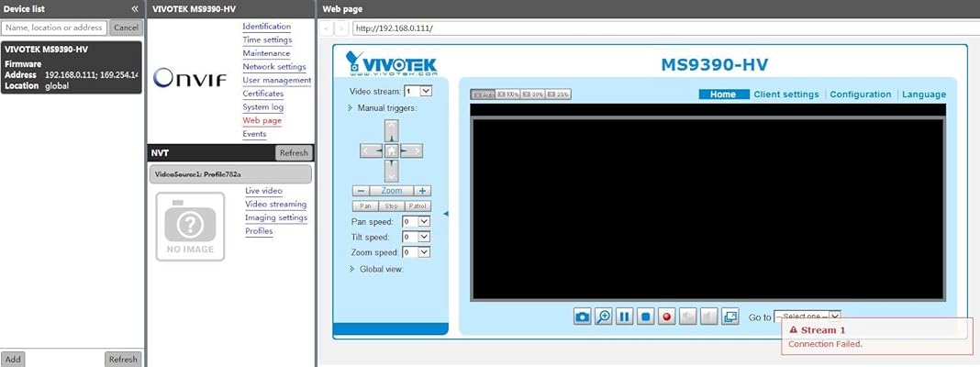The height and width of the screenshot is (367, 980).
Task: Click the NO IMAGE placeholder thumbnail
Action: [190, 227]
